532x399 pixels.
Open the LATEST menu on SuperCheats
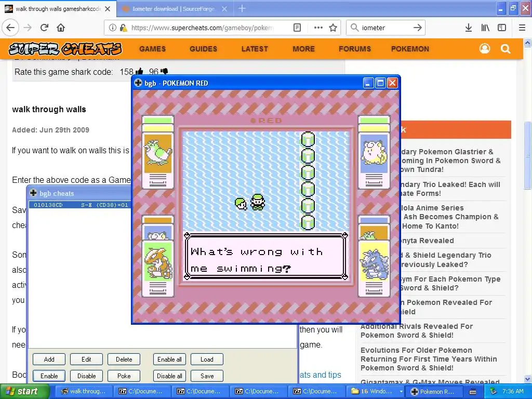click(x=255, y=49)
